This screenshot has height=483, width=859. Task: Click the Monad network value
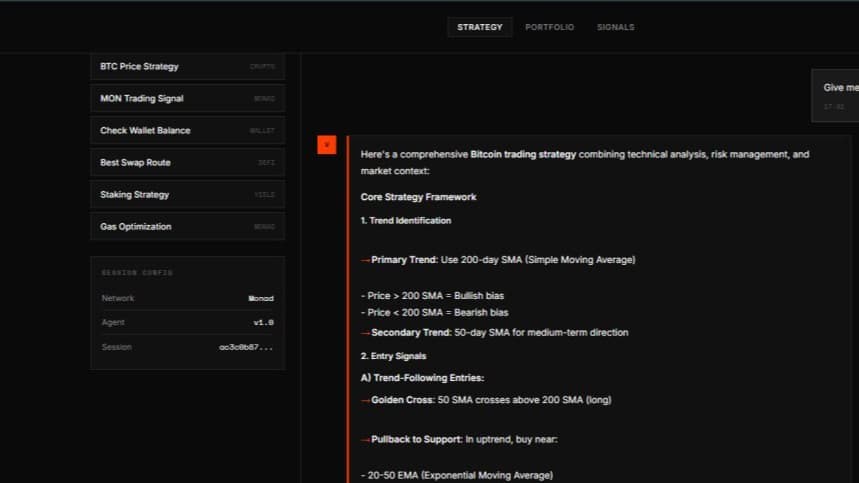click(x=260, y=298)
